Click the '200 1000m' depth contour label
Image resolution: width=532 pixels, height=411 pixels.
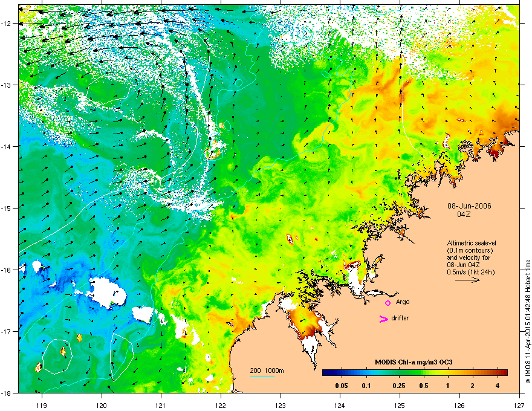267,371
